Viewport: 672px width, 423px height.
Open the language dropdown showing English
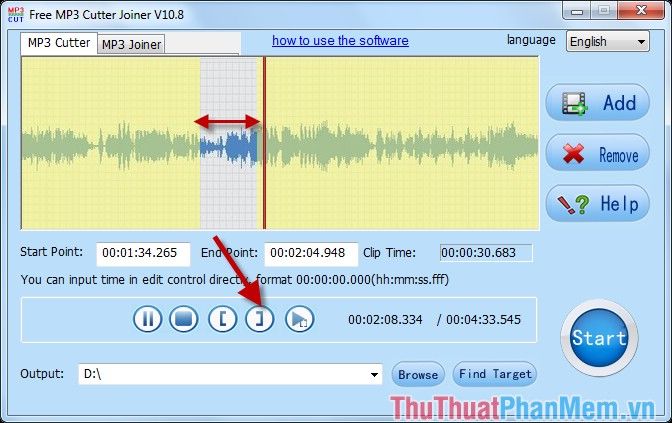point(608,42)
